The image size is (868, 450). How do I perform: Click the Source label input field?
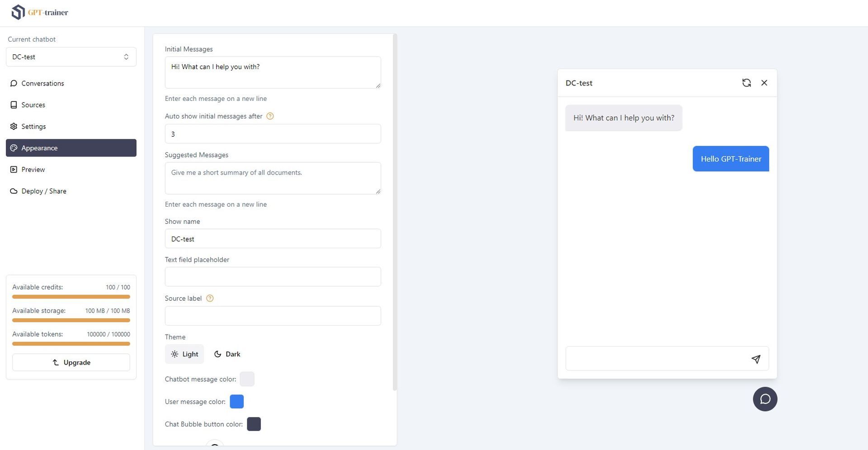[x=273, y=316]
